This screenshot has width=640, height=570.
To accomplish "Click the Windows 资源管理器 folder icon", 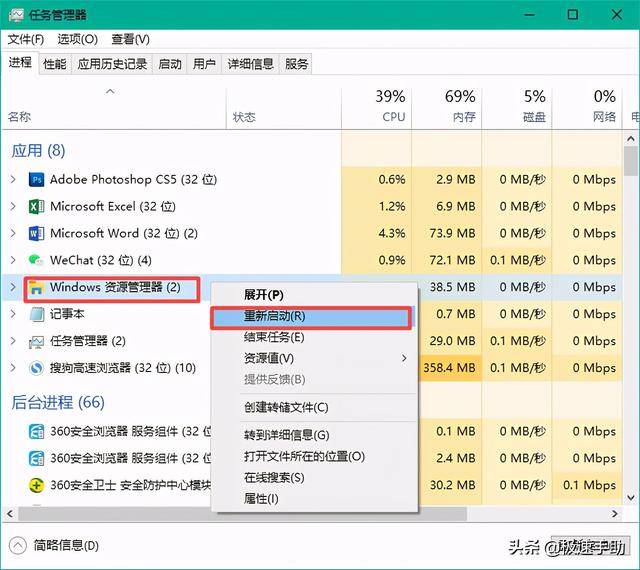I will point(36,287).
